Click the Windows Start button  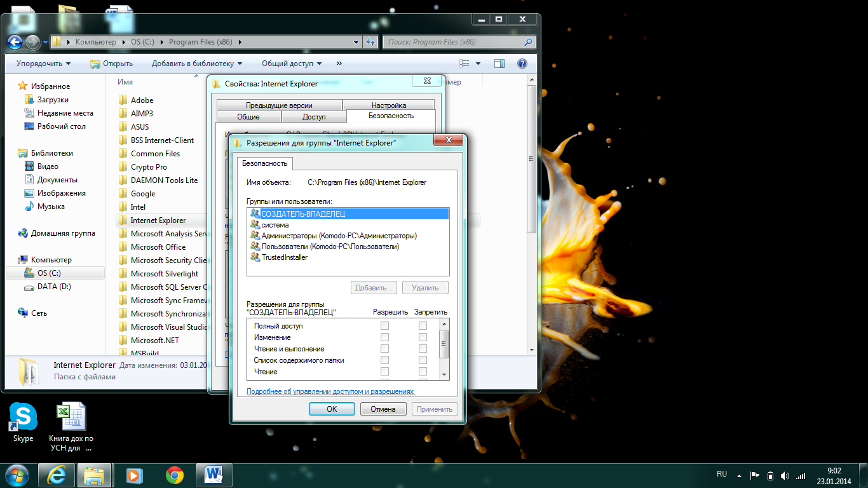(17, 475)
